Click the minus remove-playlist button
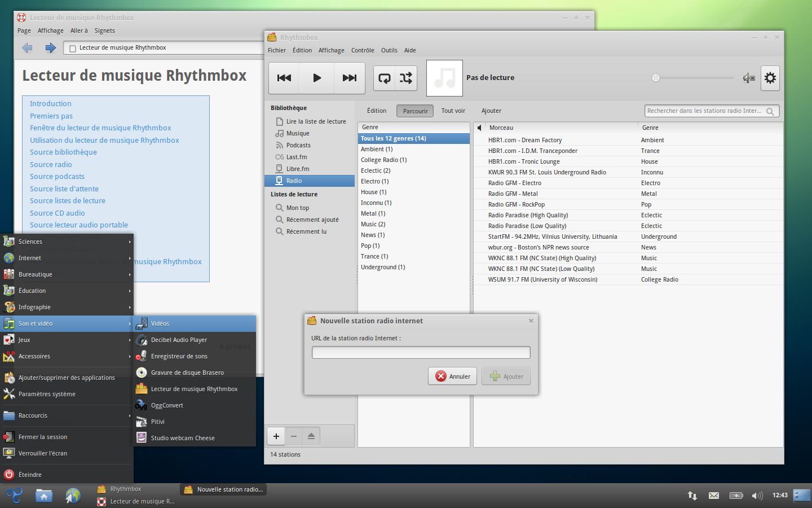Image resolution: width=812 pixels, height=508 pixels. pos(294,436)
